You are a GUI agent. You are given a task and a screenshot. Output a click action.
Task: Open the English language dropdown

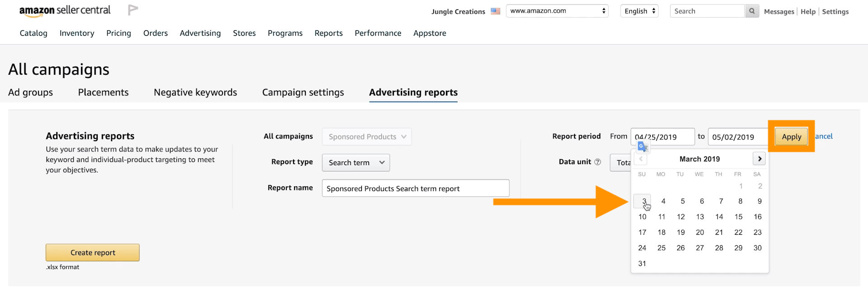pos(640,11)
